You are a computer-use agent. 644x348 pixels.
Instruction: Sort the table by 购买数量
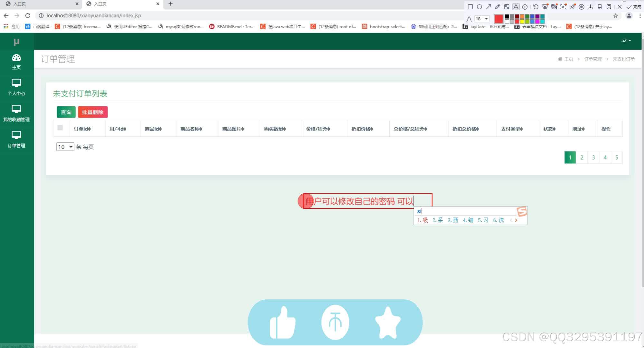coord(275,129)
